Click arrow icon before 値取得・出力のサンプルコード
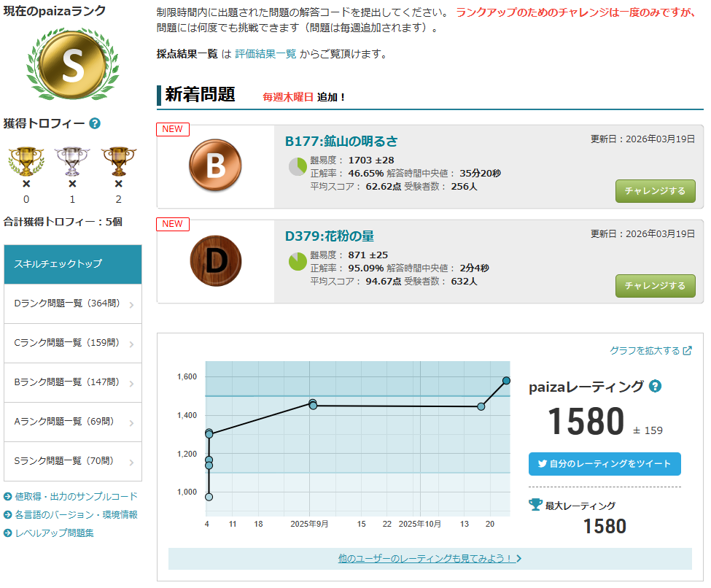711x588 pixels. point(8,497)
